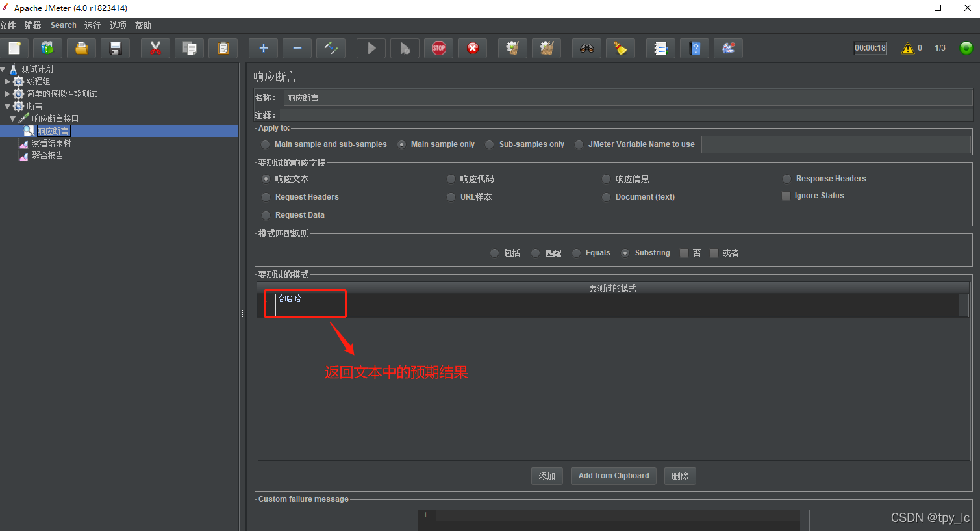Collapse all nodes with minus icon
The width and height of the screenshot is (980, 531).
[x=297, y=48]
